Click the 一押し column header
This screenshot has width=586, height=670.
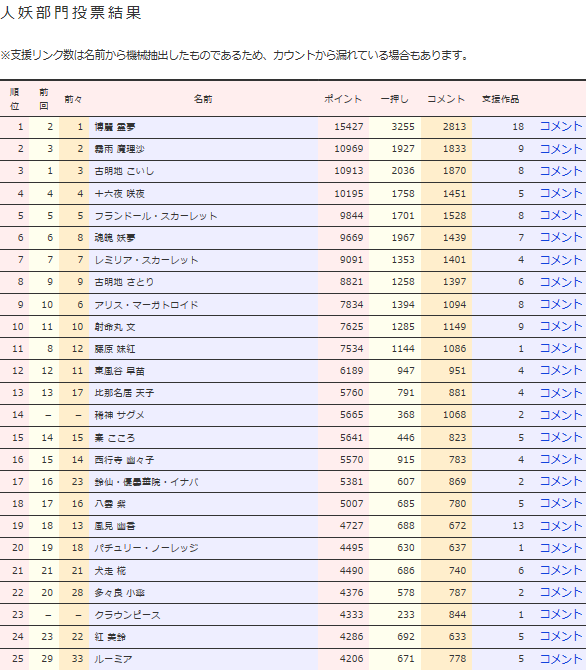[x=395, y=99]
